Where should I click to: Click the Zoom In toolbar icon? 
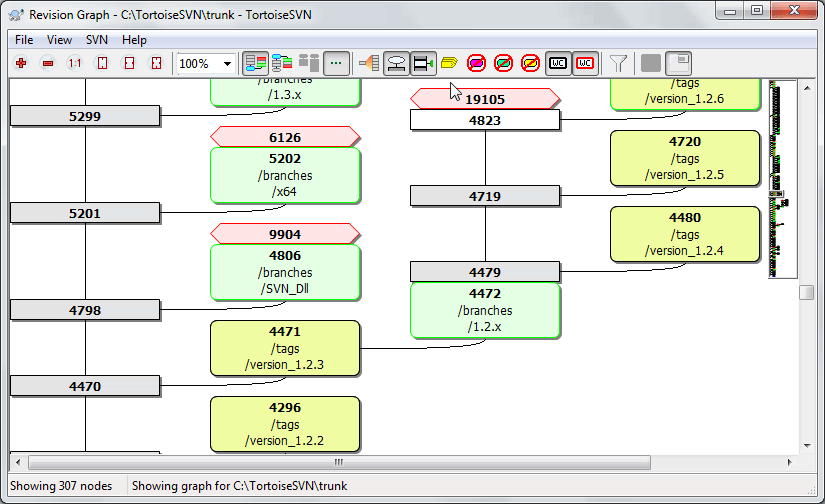tap(20, 63)
